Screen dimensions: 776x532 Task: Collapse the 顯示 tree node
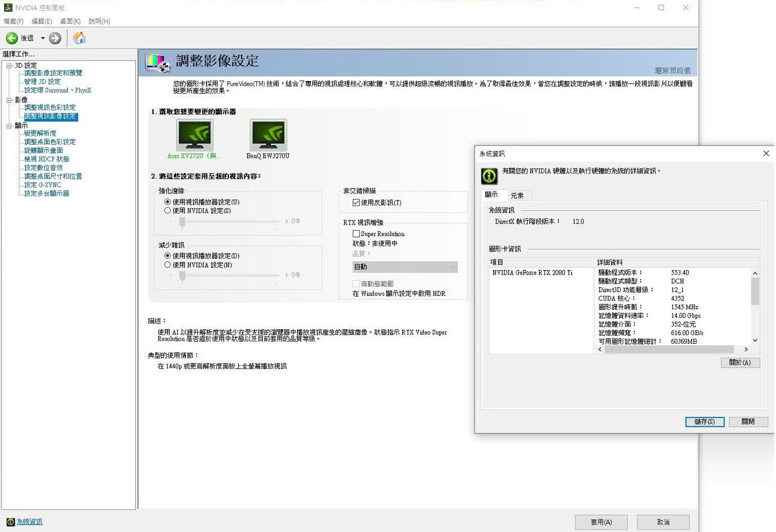(x=9, y=126)
